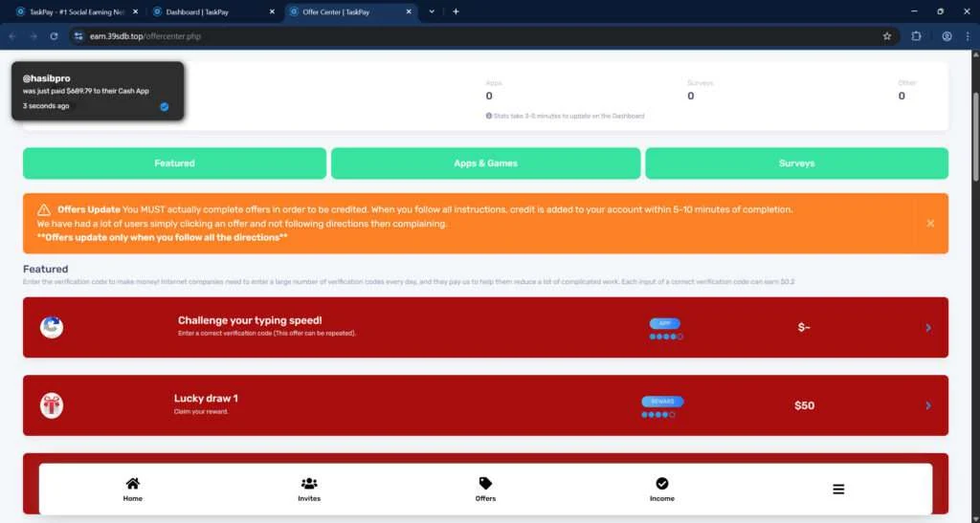The height and width of the screenshot is (523, 980).
Task: Open the browser extensions puzzle icon
Action: coord(916,36)
